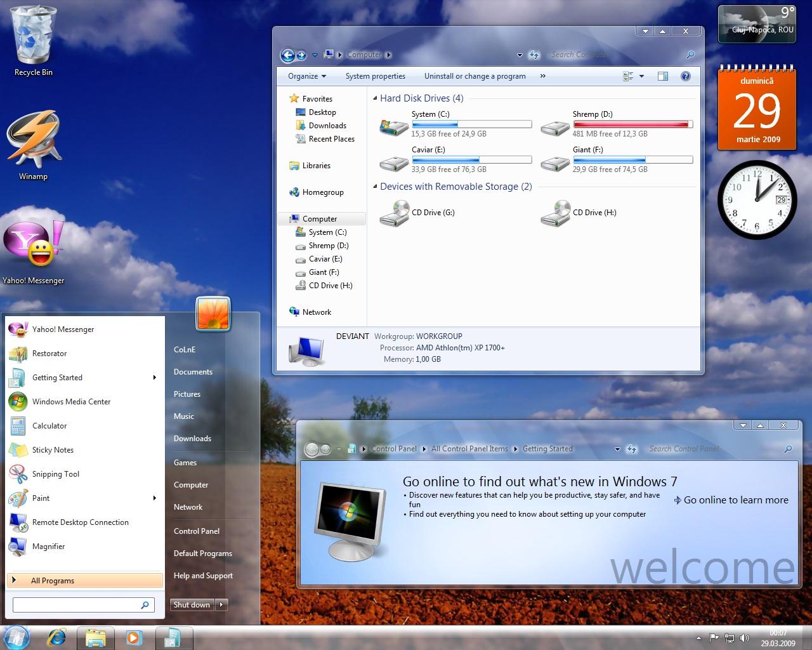Select Homegroup in navigation pane
812x650 pixels.
click(323, 192)
